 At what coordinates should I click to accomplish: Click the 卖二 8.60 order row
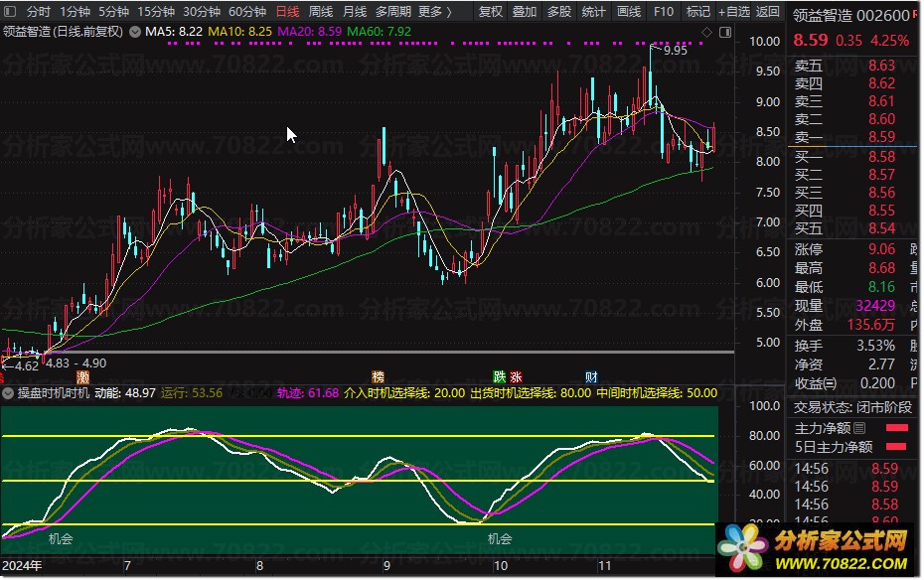point(845,119)
